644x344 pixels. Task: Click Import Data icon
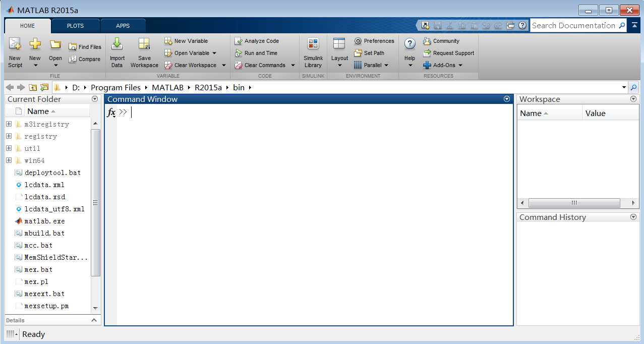click(117, 53)
